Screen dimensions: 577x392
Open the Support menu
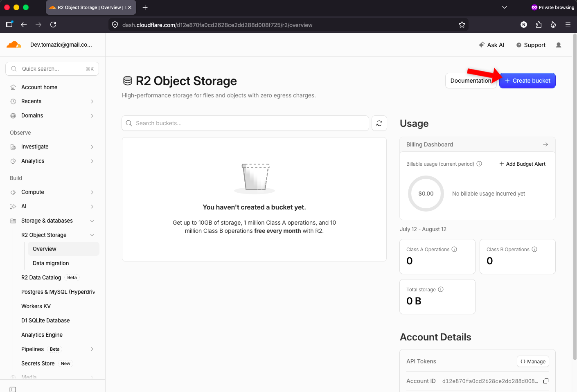(531, 45)
